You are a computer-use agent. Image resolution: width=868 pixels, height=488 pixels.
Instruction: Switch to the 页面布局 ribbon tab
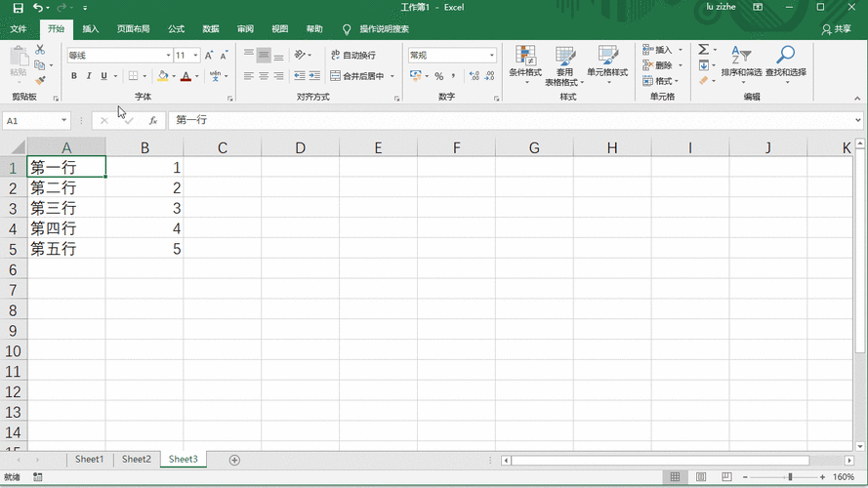coord(134,28)
